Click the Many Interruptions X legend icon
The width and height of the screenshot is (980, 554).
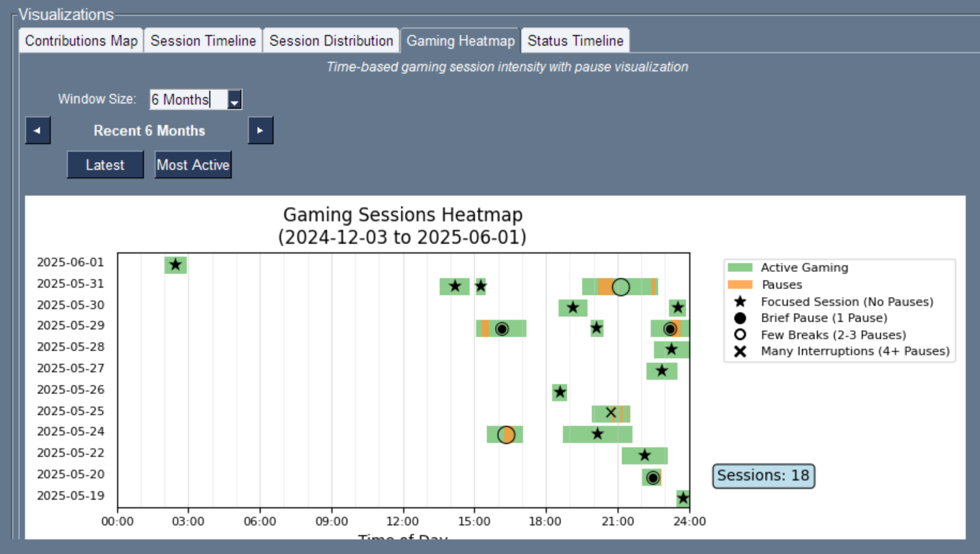(x=740, y=351)
